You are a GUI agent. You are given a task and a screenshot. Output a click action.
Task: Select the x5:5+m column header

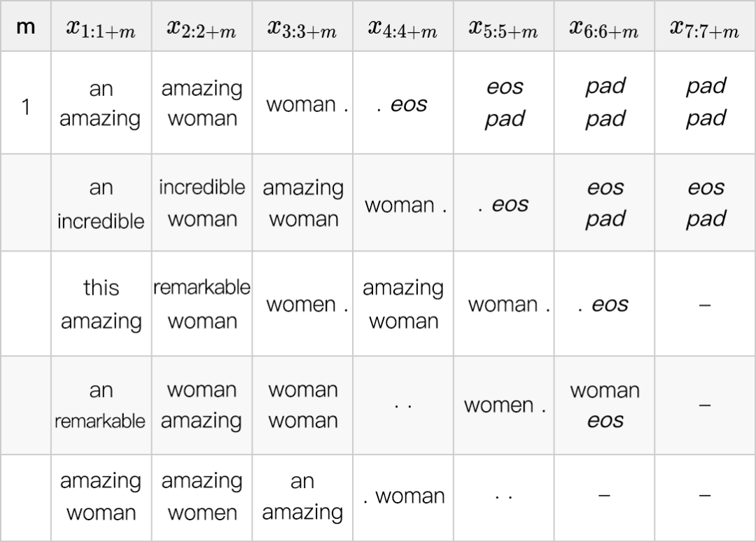tap(504, 28)
